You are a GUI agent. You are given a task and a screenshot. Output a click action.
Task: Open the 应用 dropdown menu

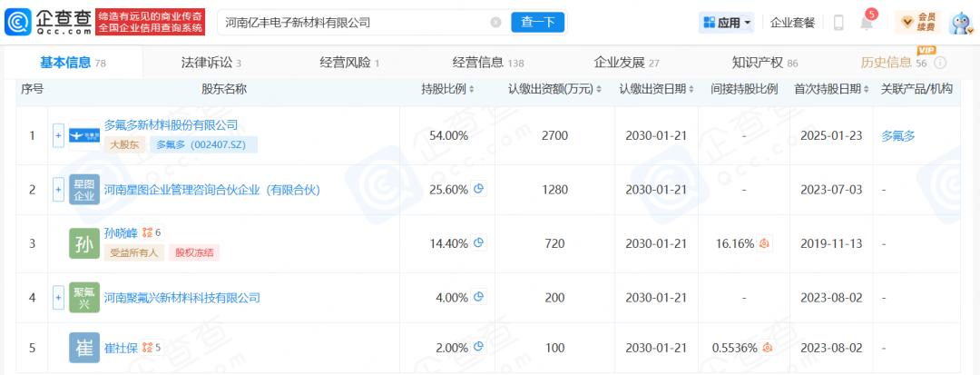726,23
